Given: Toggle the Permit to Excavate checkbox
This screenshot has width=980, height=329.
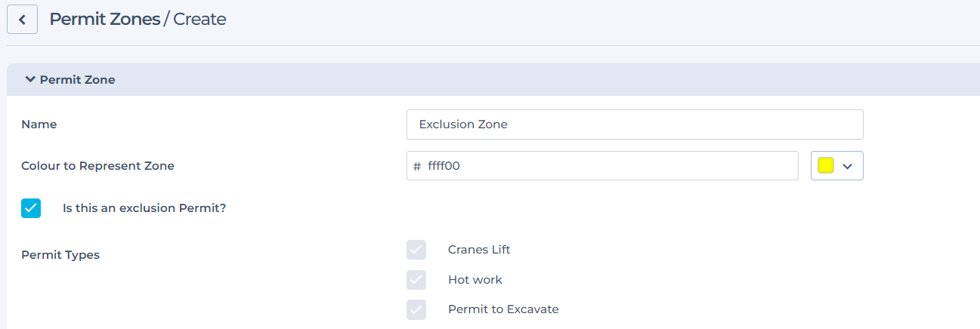Looking at the screenshot, I should (416, 309).
